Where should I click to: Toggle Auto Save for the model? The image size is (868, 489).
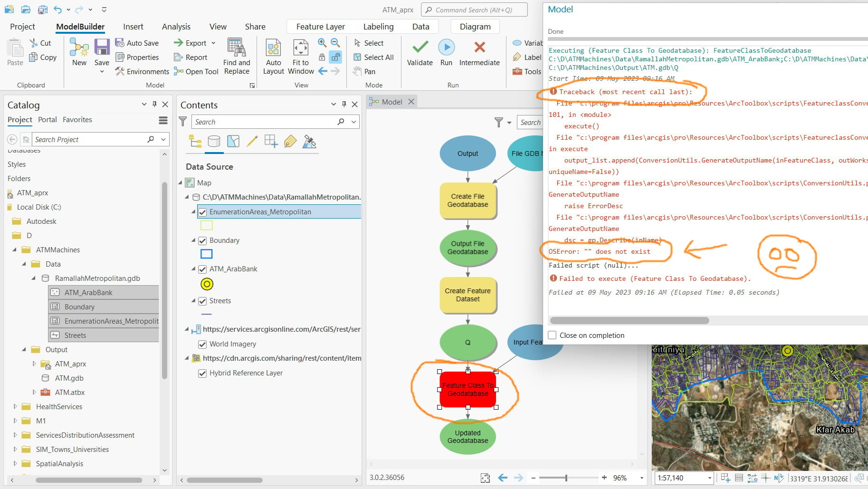tap(137, 43)
